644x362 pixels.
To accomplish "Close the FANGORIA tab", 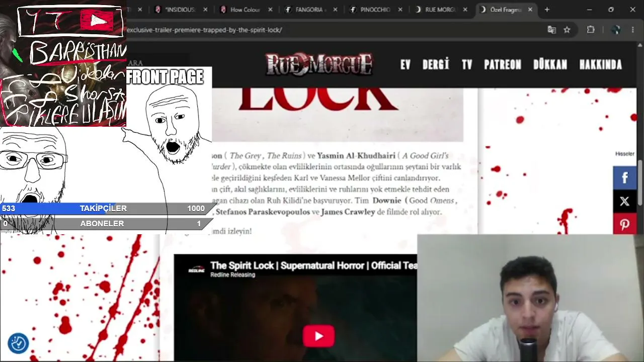I will coord(335,10).
